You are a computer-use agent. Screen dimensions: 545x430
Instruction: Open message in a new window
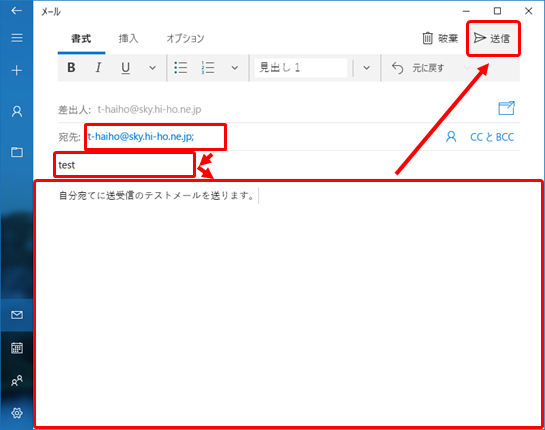tap(506, 108)
